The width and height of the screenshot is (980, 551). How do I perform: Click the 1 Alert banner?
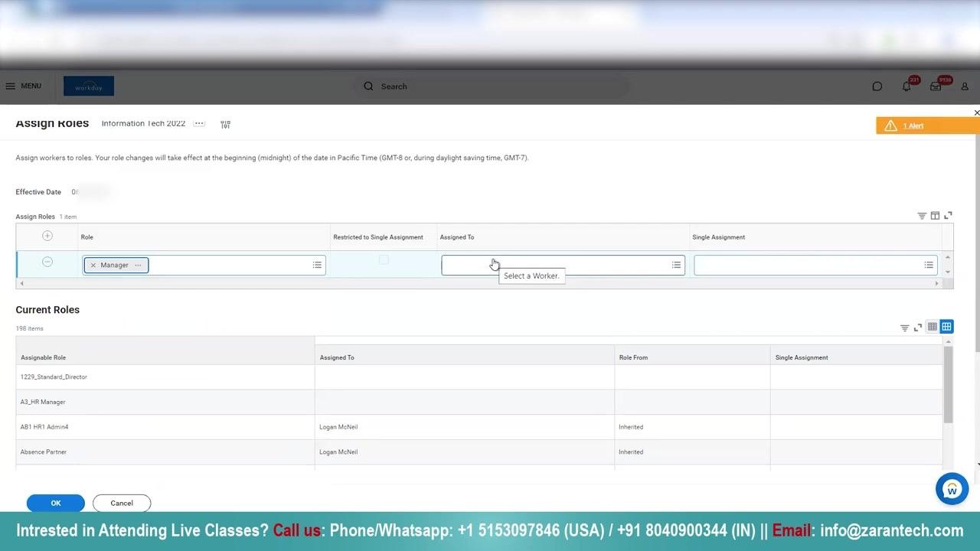(926, 126)
